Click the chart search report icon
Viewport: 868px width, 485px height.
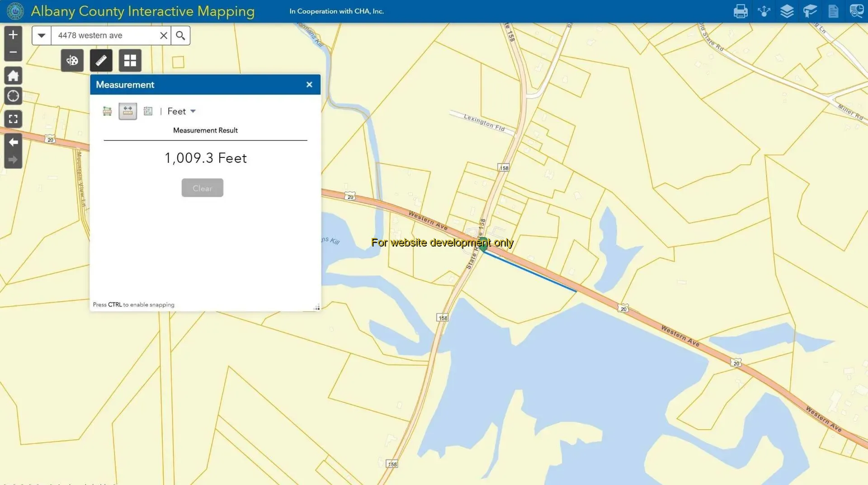[856, 11]
